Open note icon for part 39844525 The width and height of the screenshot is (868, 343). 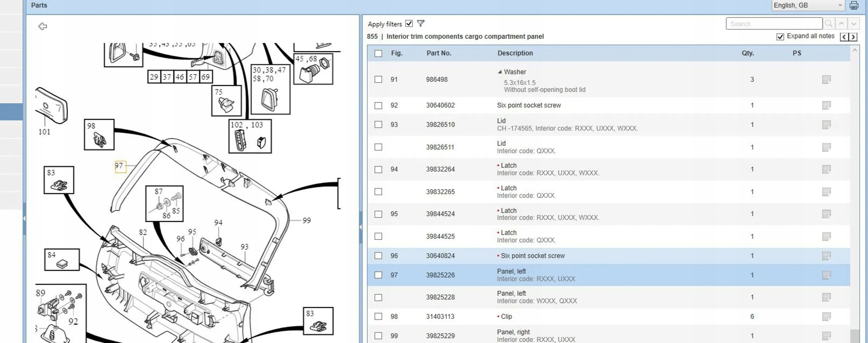826,237
